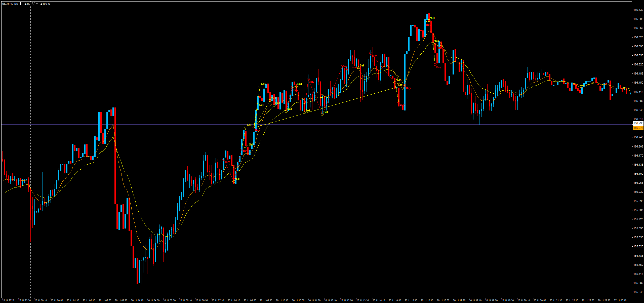Click the lowest Sell marker near 156.065
This screenshot has width=644, height=303.
(x=237, y=179)
